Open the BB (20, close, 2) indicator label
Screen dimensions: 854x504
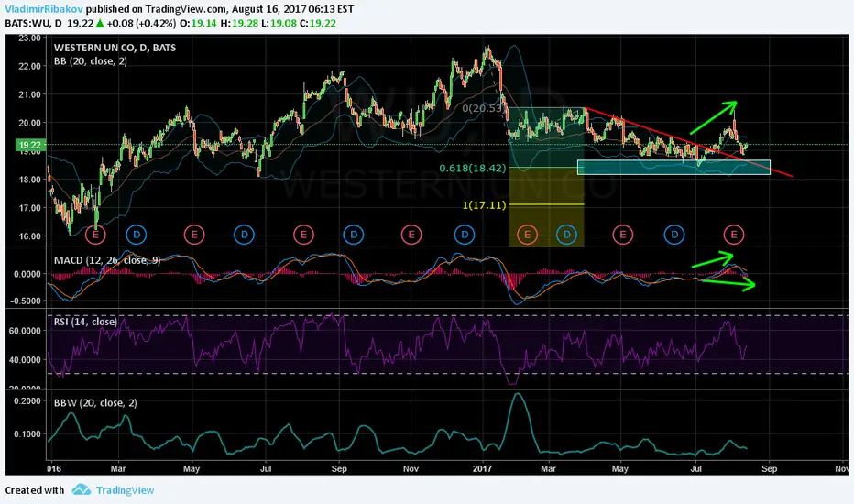(91, 61)
